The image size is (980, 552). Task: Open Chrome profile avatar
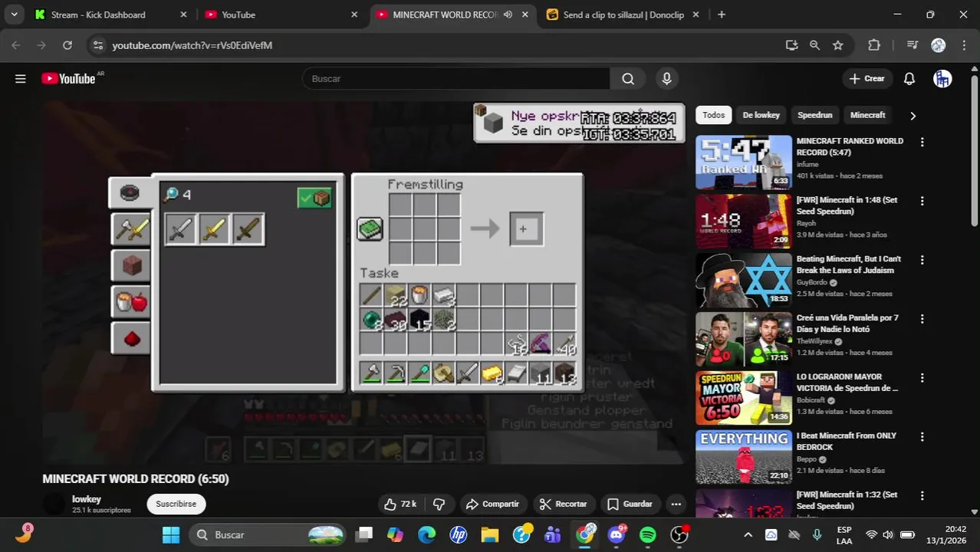(939, 45)
